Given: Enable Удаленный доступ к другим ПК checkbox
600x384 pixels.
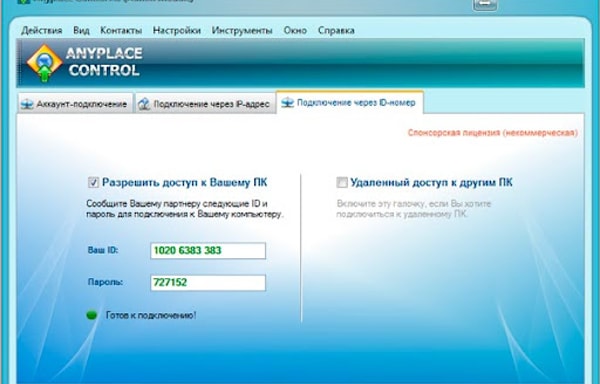Looking at the screenshot, I should [342, 182].
